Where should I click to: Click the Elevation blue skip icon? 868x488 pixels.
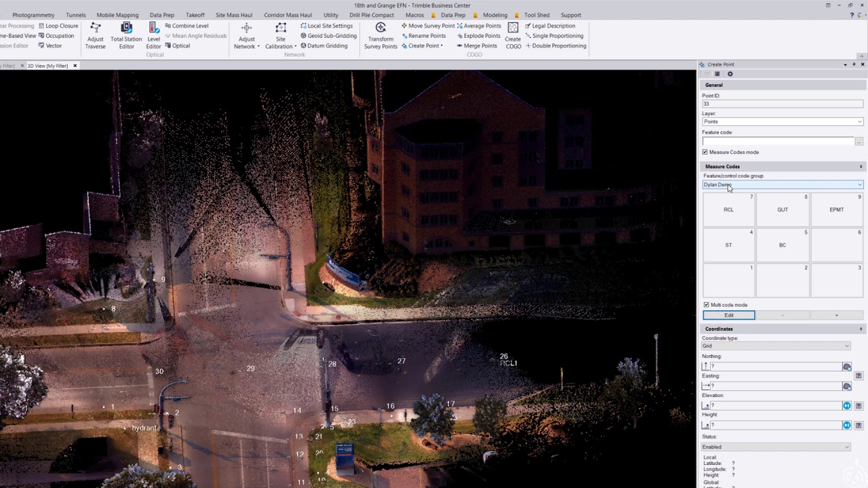(846, 405)
